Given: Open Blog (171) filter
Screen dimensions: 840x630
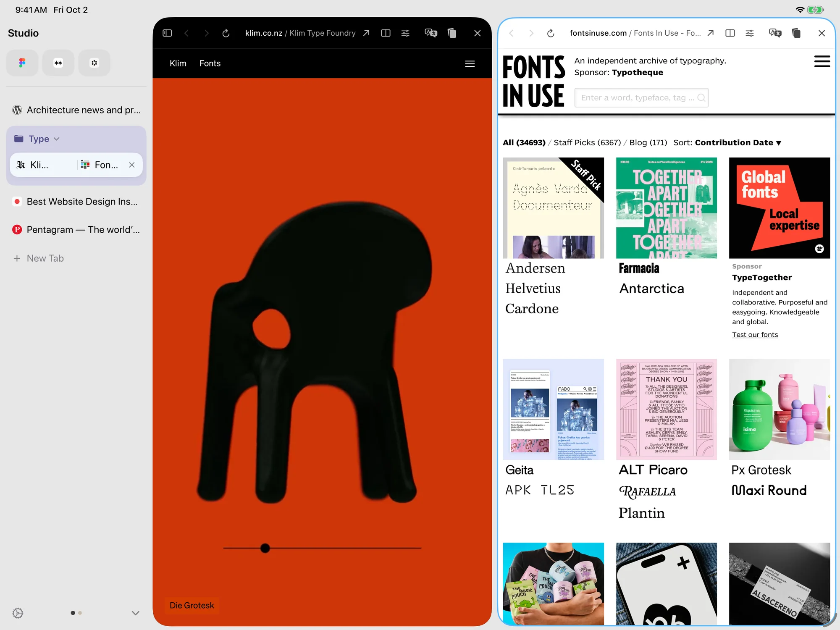Looking at the screenshot, I should (648, 143).
